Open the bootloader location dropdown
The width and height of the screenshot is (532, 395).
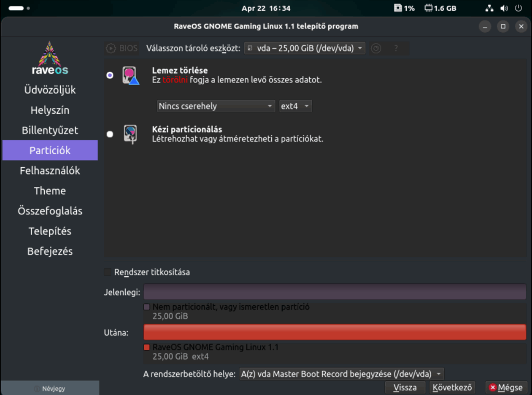[x=341, y=374]
